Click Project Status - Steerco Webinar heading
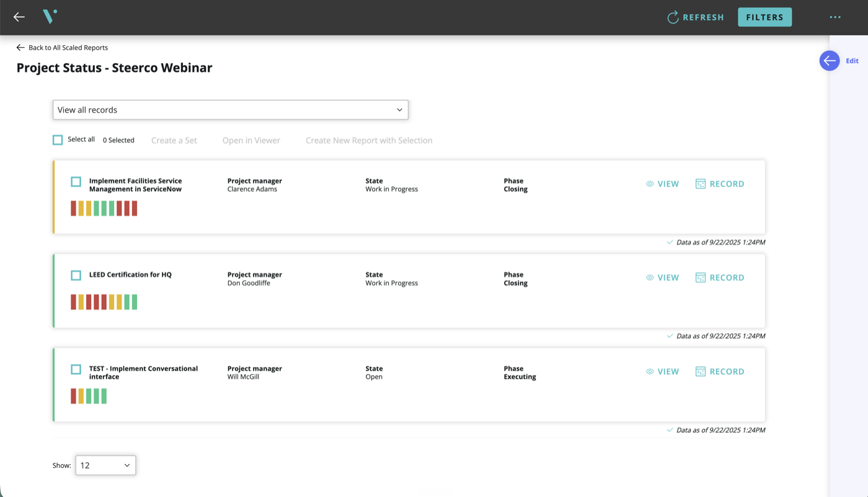868x497 pixels. click(x=114, y=68)
